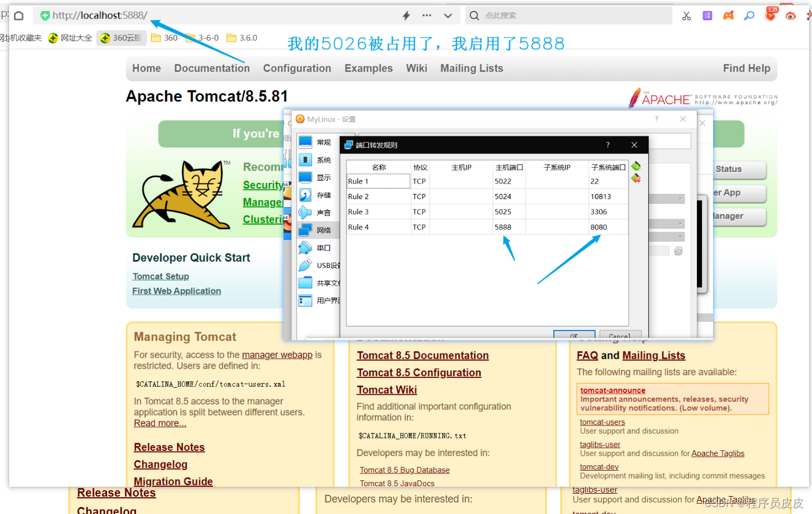
Task: Click the red badge notification extension icon
Action: click(x=770, y=14)
